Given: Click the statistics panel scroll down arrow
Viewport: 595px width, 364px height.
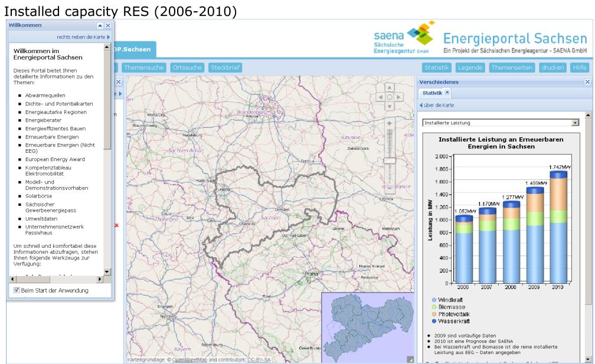Looking at the screenshot, I should tap(588, 359).
